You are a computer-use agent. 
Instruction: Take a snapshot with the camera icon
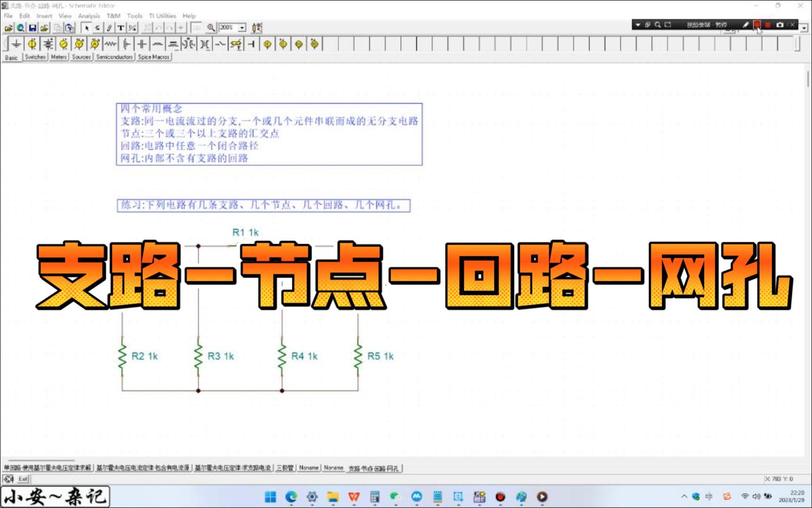point(780,25)
